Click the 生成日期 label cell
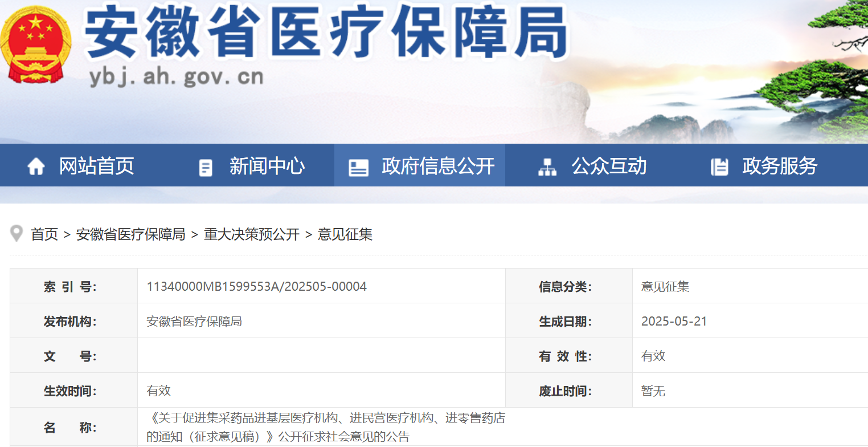Screen dimensions: 868x447 [569, 321]
